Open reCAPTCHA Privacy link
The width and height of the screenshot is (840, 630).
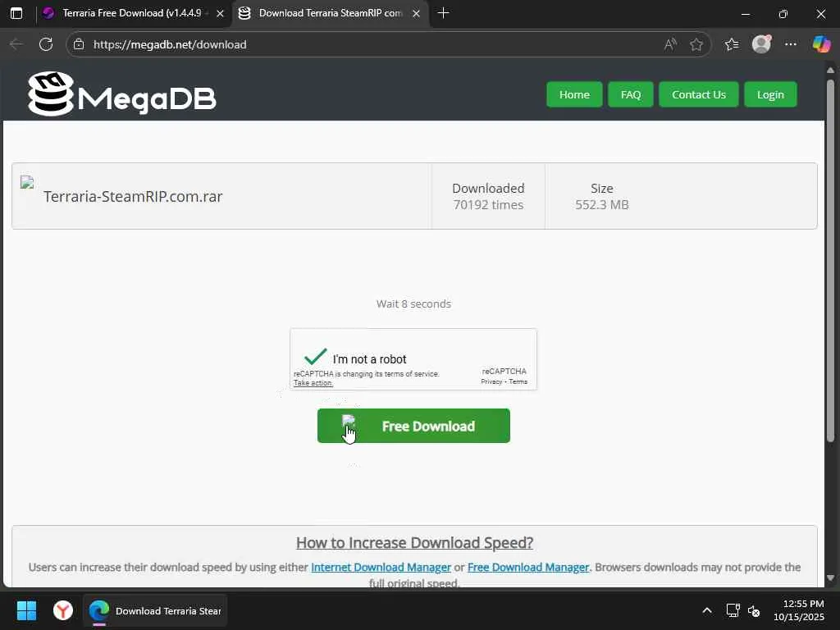[x=491, y=382]
